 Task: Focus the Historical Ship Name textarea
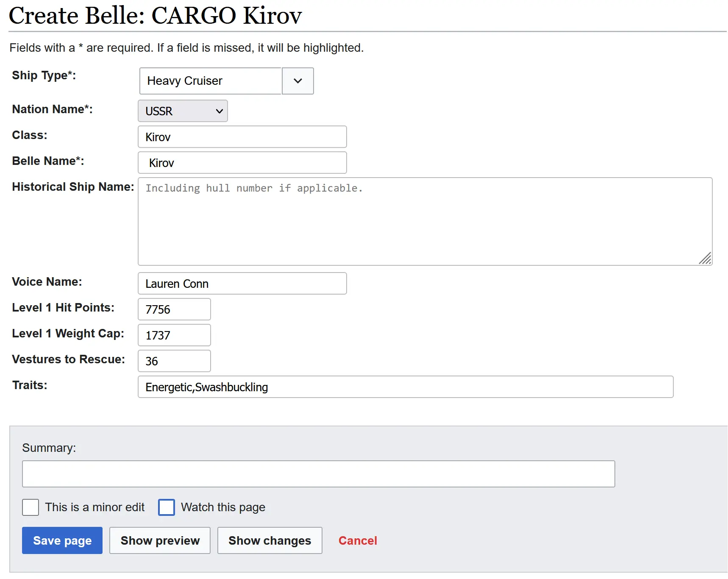[x=425, y=221]
